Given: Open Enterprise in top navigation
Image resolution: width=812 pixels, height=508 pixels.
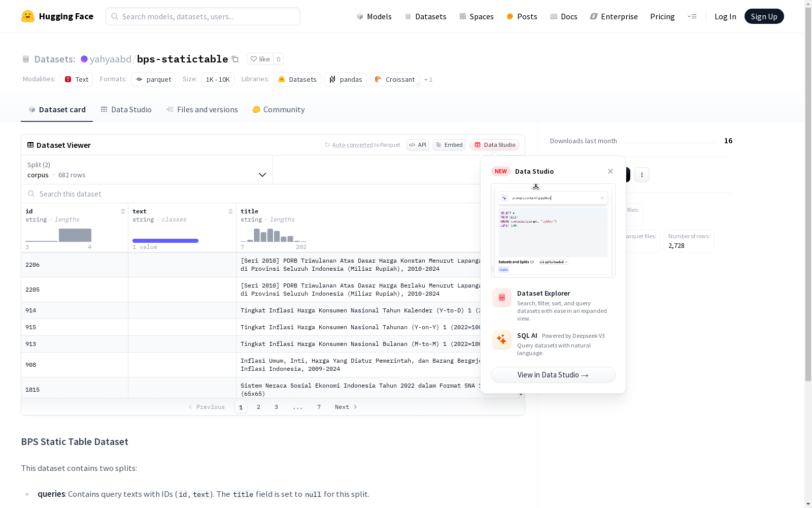Looking at the screenshot, I should point(614,16).
